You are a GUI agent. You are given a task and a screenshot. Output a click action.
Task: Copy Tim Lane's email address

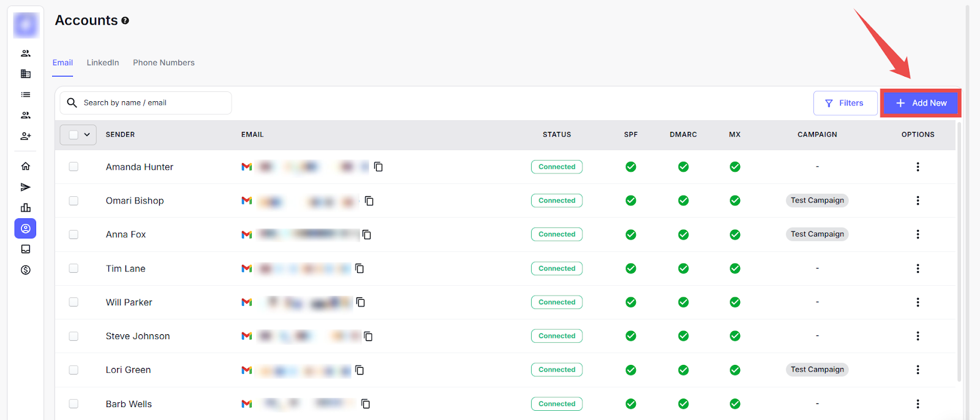(360, 269)
